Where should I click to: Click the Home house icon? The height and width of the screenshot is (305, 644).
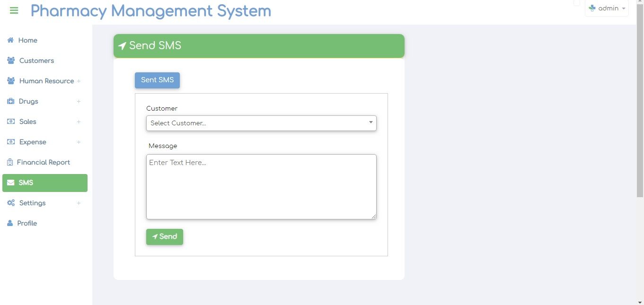click(10, 40)
